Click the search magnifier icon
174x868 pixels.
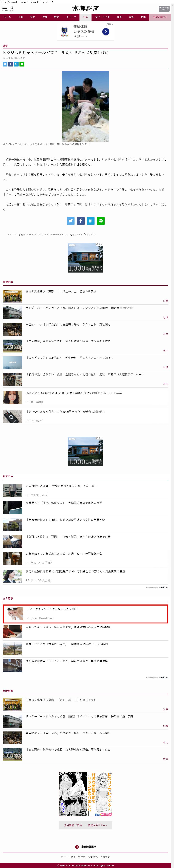tap(12, 8)
